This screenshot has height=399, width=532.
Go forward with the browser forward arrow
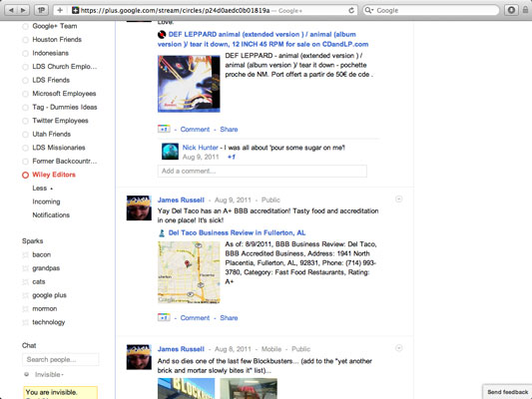(23, 10)
